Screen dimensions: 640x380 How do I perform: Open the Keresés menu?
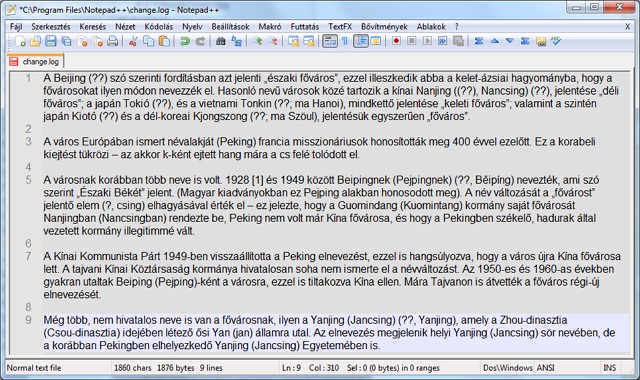(93, 27)
